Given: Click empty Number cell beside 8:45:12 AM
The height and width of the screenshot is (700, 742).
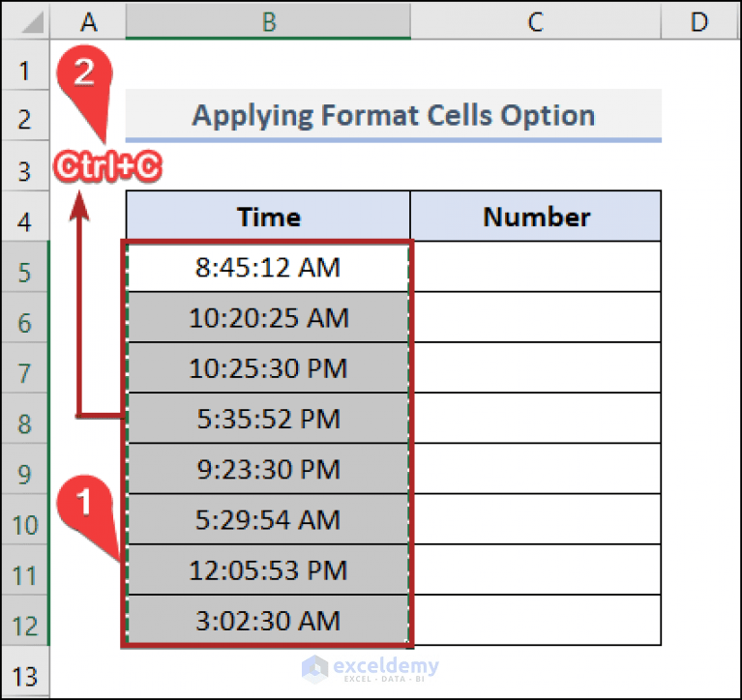Looking at the screenshot, I should [x=537, y=267].
